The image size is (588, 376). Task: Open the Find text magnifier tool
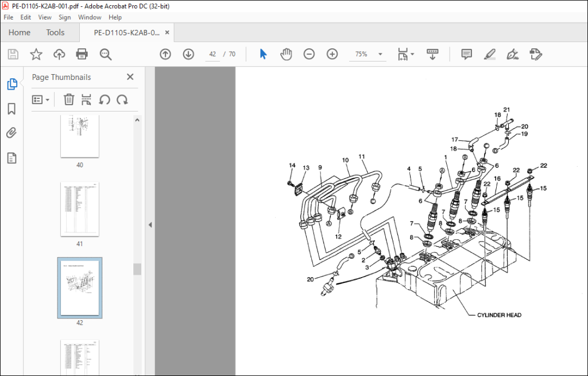tap(106, 54)
